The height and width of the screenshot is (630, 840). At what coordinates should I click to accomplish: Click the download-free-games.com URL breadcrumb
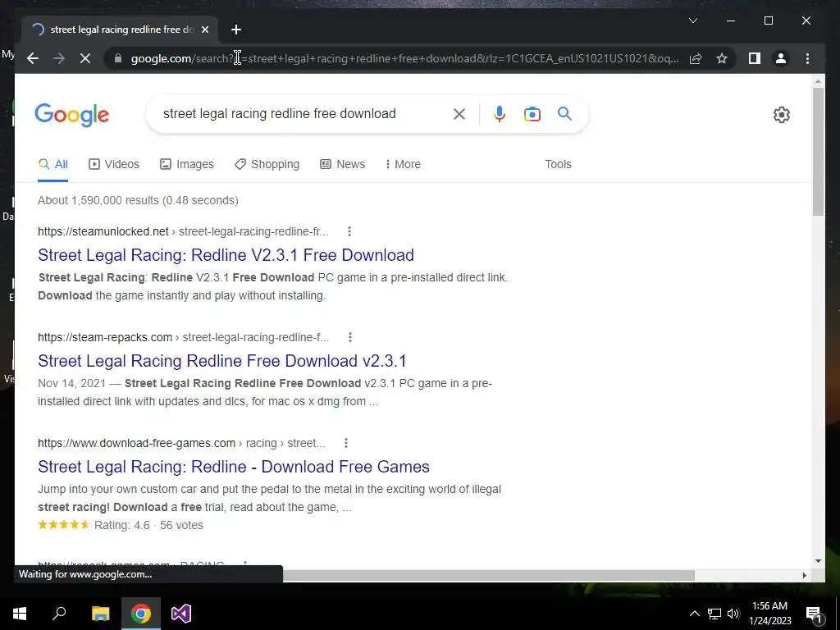pos(181,443)
